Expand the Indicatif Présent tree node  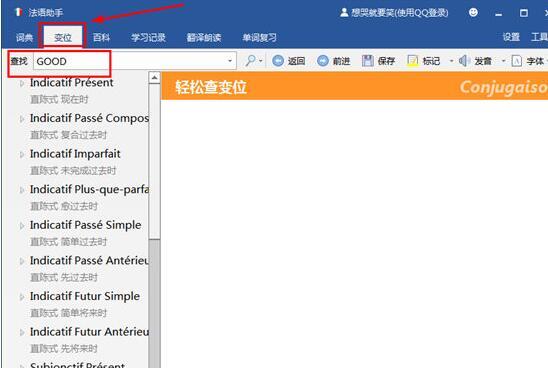(22, 83)
